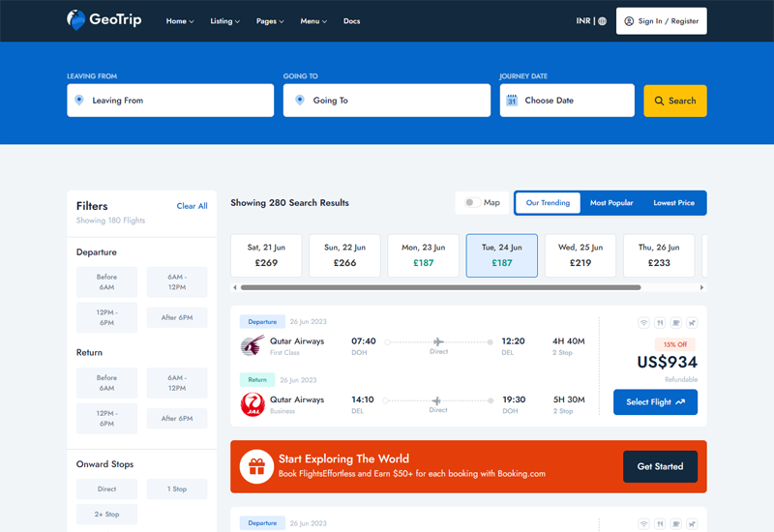Click the GeoTrip logo
The height and width of the screenshot is (532, 774).
click(x=104, y=19)
